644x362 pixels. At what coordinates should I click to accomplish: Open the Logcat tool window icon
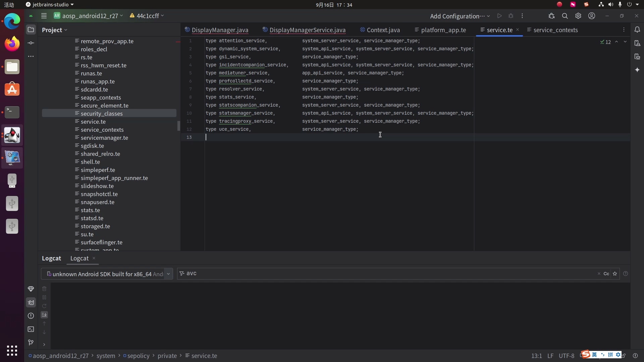(31, 302)
